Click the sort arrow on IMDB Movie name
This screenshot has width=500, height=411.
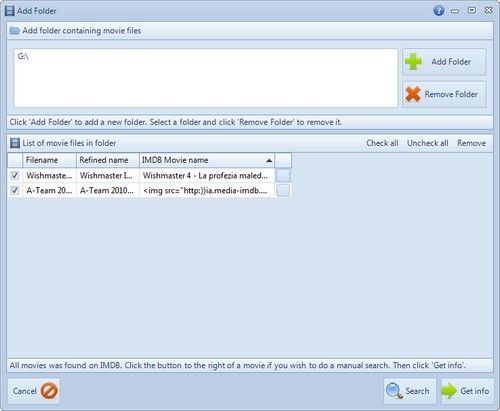269,161
